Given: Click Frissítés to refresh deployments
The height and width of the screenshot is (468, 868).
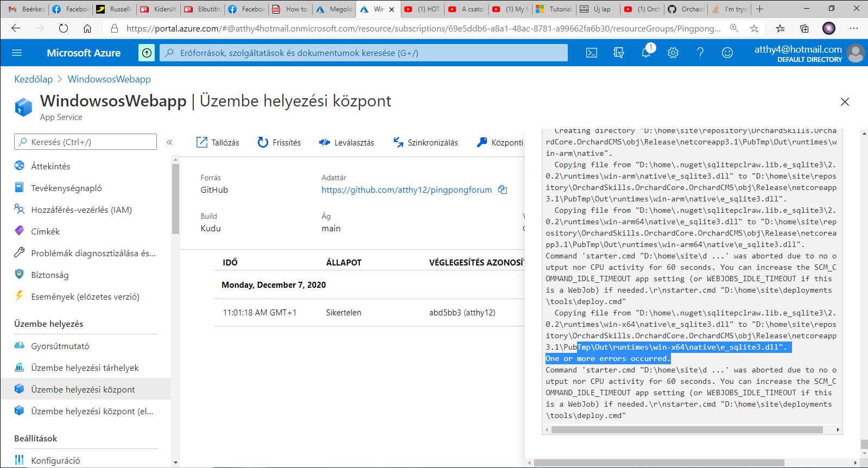Looking at the screenshot, I should tap(279, 142).
